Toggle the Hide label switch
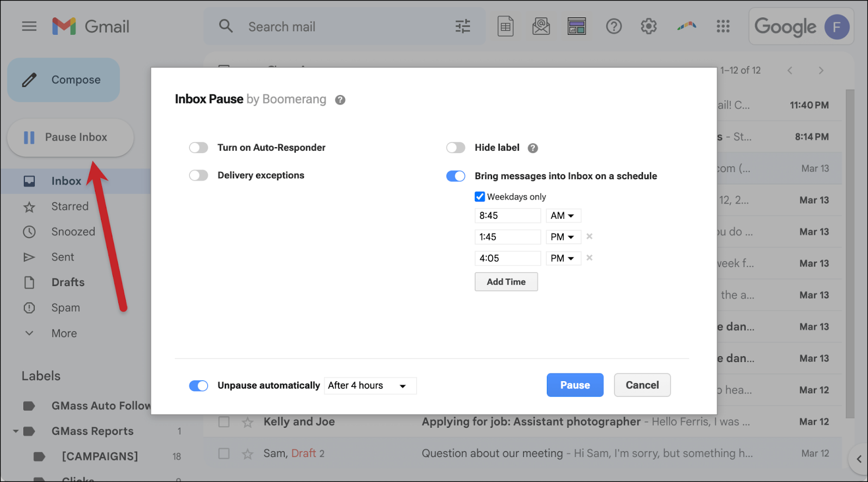The width and height of the screenshot is (868, 482). point(456,148)
